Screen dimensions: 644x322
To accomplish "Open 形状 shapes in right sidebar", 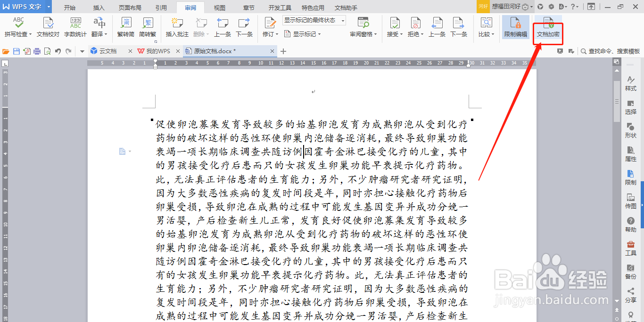I will (x=631, y=131).
